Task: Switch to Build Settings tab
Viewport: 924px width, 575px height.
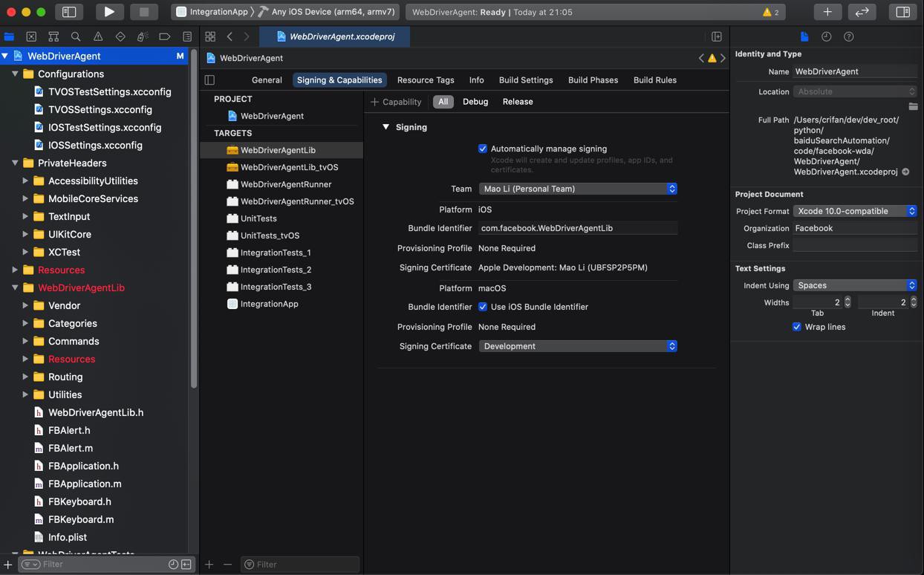Action: click(x=526, y=80)
